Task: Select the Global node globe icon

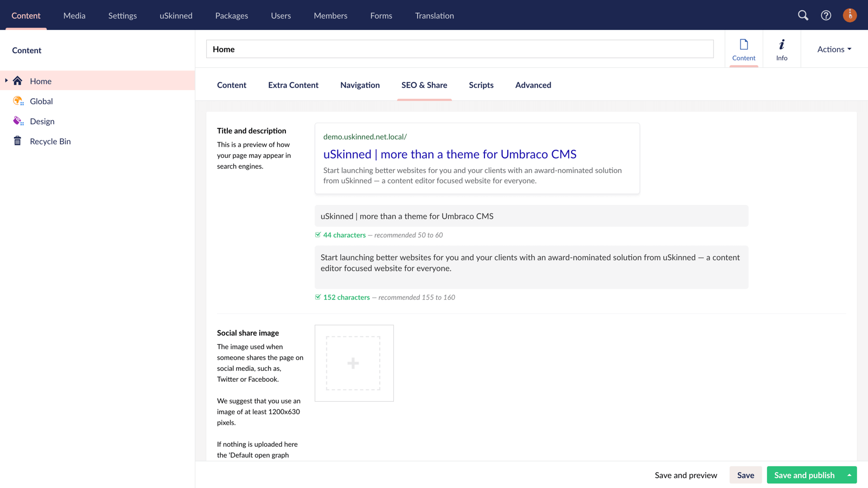Action: [17, 101]
